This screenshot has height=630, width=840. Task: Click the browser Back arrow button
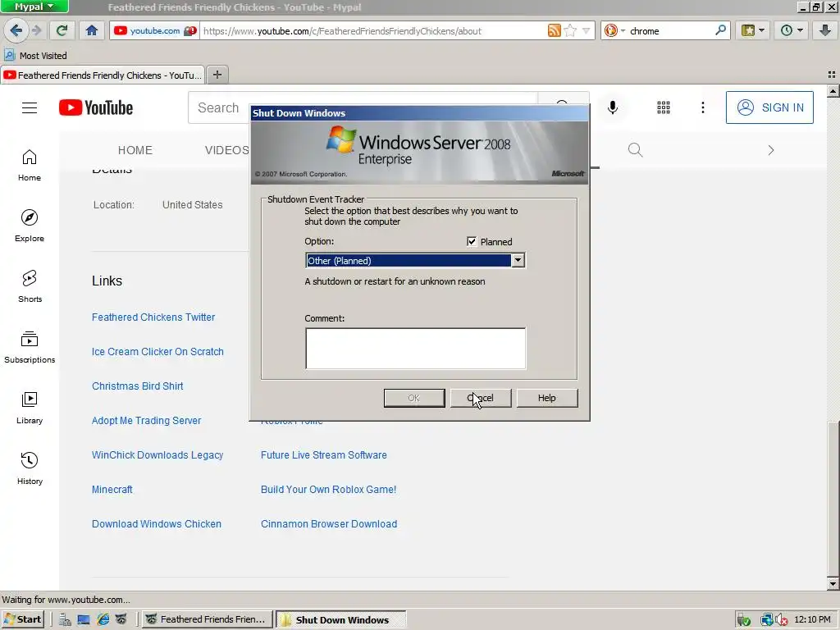pos(16,30)
